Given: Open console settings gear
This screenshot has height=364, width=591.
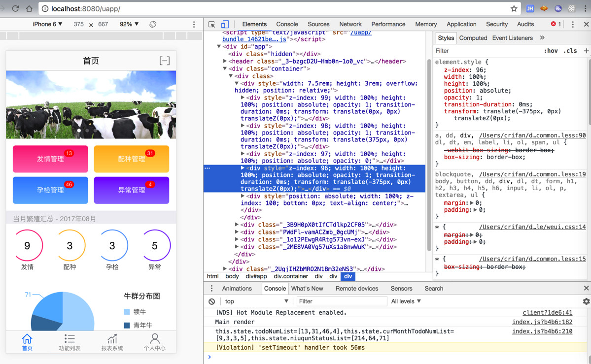Looking at the screenshot, I should (586, 301).
